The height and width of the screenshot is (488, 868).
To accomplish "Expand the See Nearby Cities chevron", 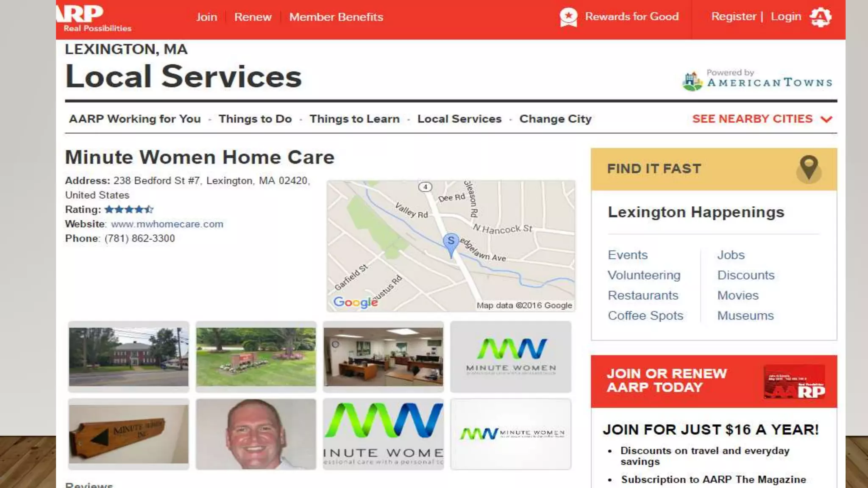I will [x=826, y=119].
